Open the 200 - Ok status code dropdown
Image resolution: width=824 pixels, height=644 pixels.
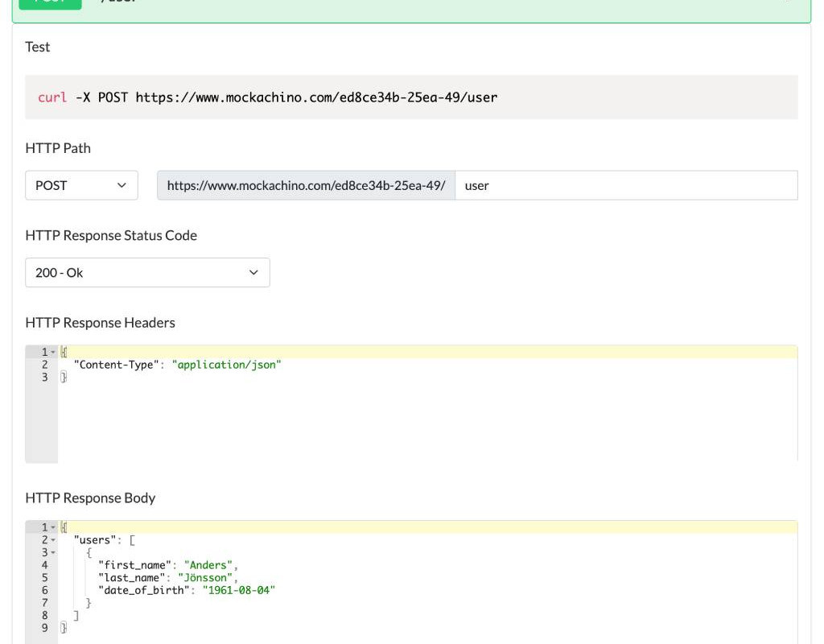147,273
